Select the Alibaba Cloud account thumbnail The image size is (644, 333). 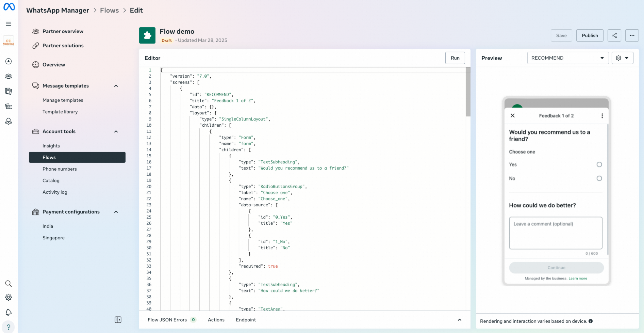point(9,41)
